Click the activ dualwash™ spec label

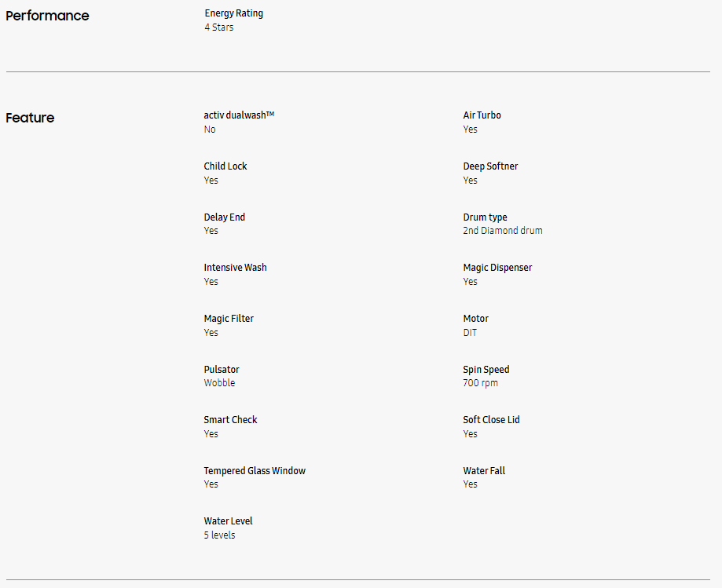[x=239, y=115]
